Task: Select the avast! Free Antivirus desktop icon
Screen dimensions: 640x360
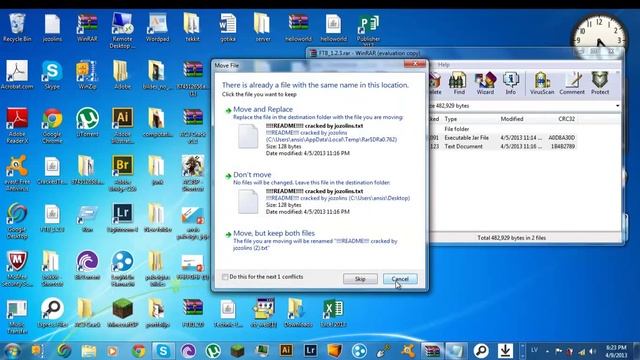Action: point(17,173)
